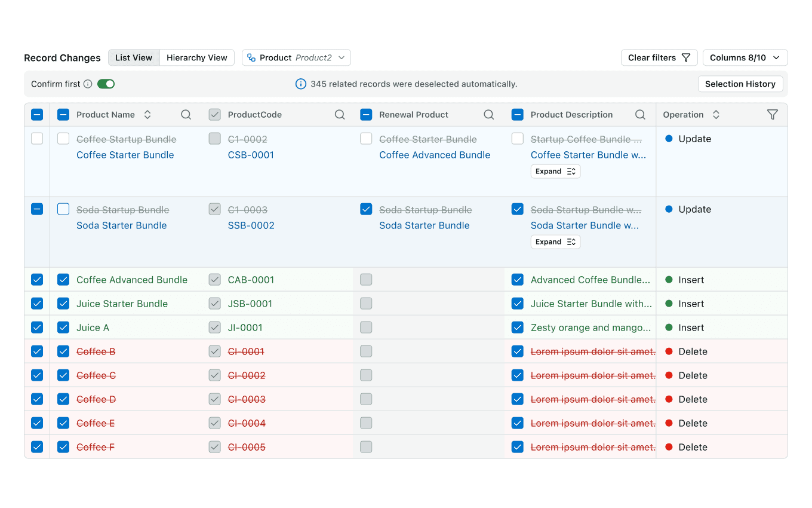Open search in Product Name column
812x508 pixels.
(x=186, y=115)
